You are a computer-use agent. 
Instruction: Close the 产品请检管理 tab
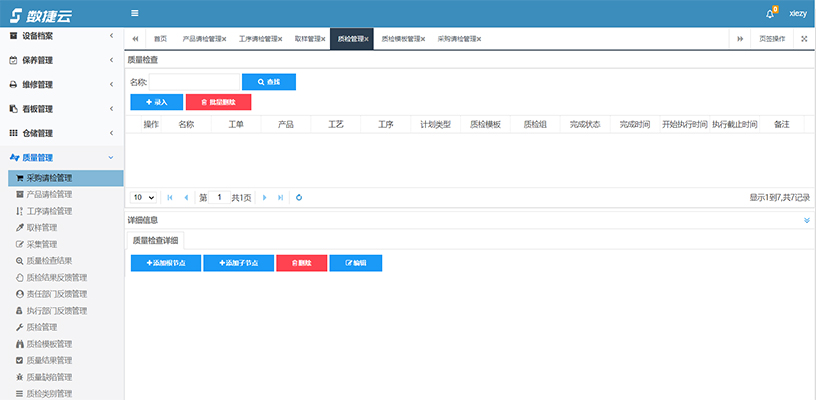click(224, 39)
